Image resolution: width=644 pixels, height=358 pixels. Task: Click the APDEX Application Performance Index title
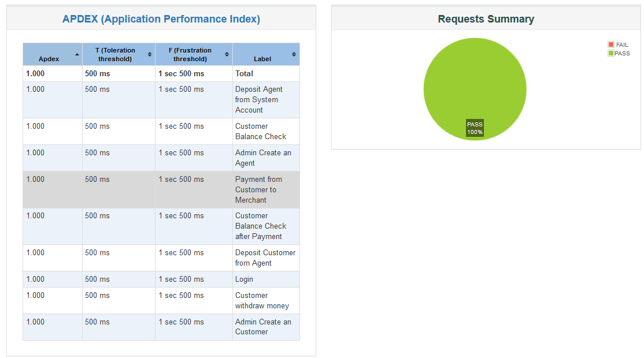pyautogui.click(x=161, y=18)
